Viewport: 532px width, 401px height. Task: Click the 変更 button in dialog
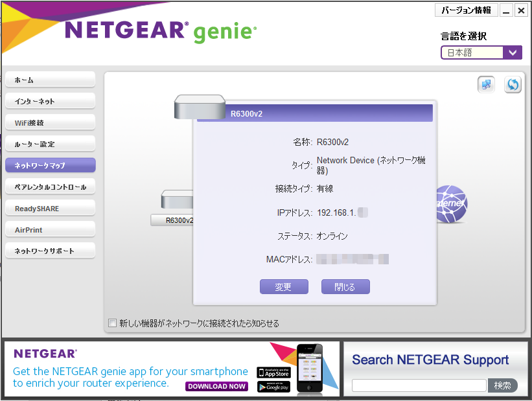point(284,287)
